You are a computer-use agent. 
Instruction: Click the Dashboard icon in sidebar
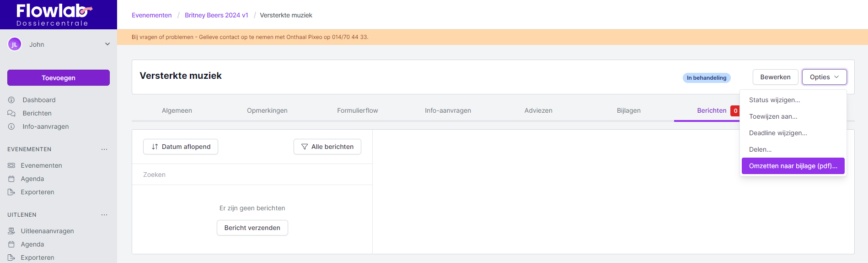(11, 100)
